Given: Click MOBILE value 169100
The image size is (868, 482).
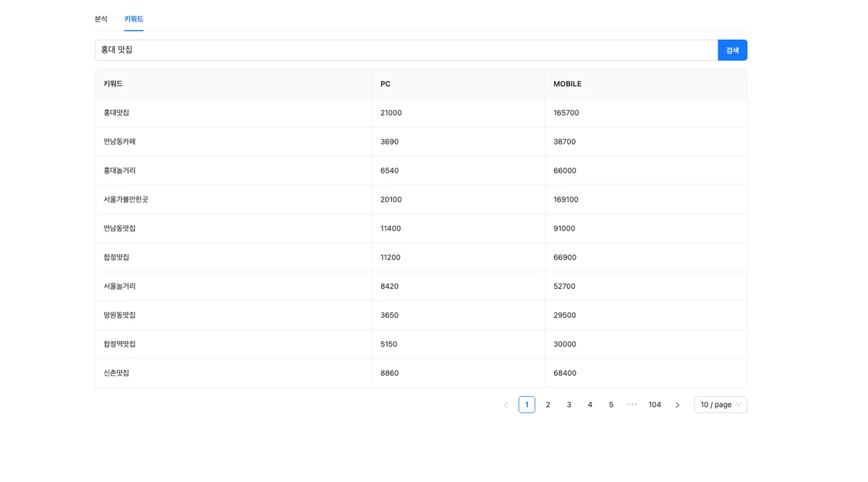Looking at the screenshot, I should tap(566, 199).
